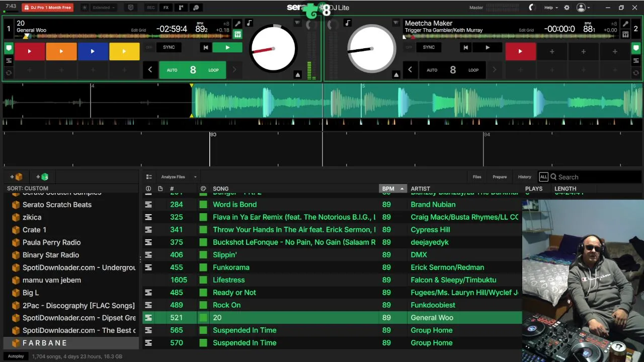The height and width of the screenshot is (362, 644).
Task: Select the Paula Perry Radio crate
Action: pos(51,242)
